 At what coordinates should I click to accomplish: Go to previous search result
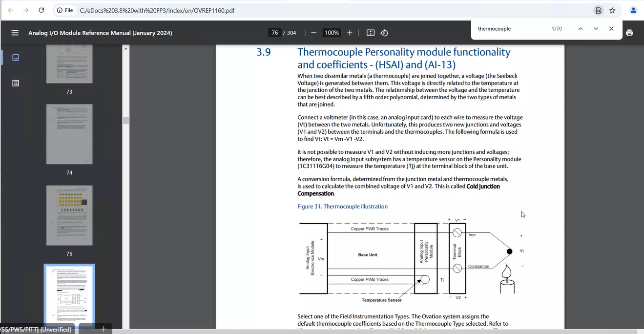[x=581, y=29]
